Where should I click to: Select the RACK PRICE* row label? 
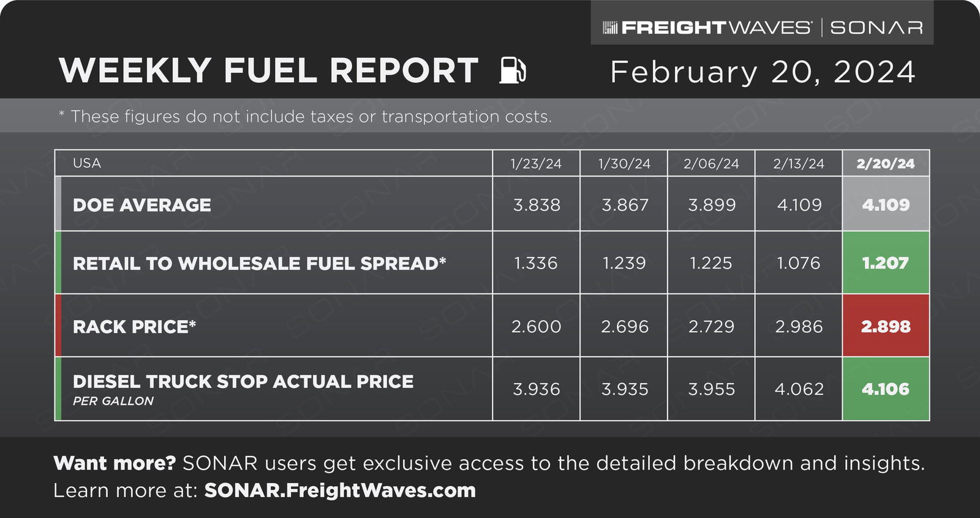coord(135,326)
